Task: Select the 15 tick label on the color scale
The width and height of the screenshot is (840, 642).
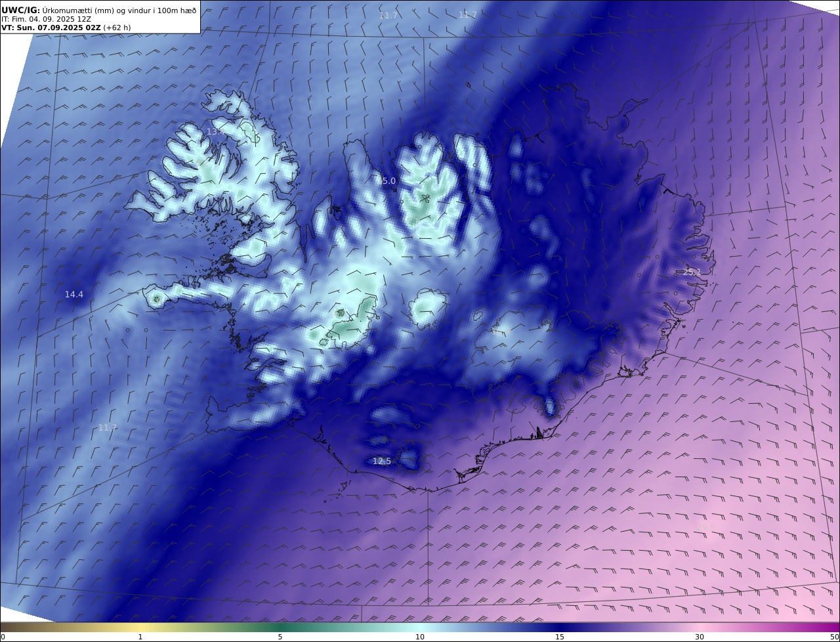Action: pos(560,637)
